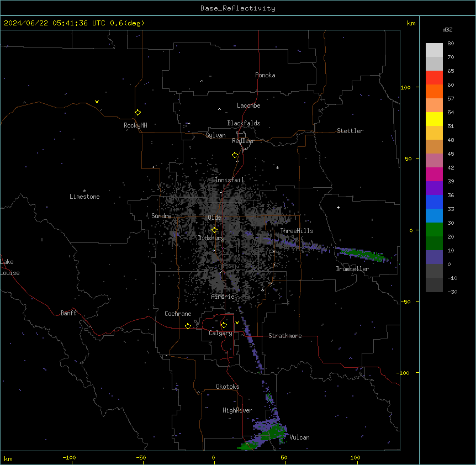Screen dimensions: 476x465
Task: Pick the green 30–20 dBZ legend band
Action: (434, 230)
